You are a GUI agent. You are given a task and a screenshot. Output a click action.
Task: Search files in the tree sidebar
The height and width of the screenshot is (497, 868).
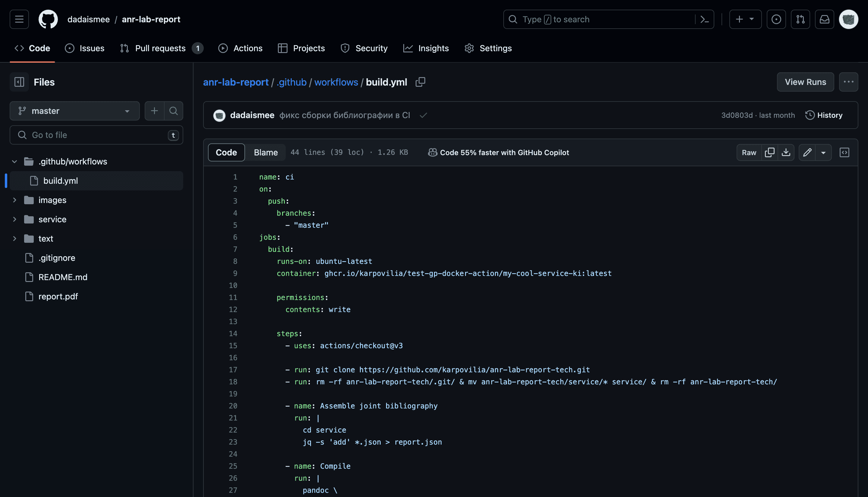pos(174,111)
